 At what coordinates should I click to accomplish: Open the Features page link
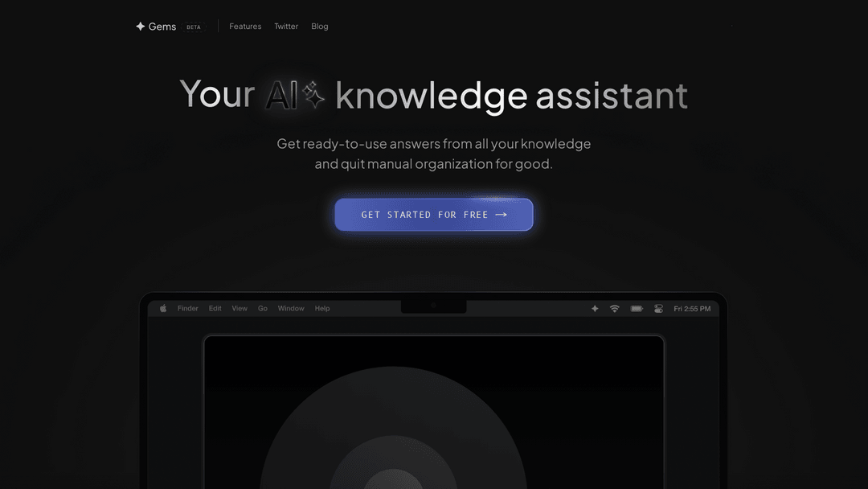tap(245, 27)
